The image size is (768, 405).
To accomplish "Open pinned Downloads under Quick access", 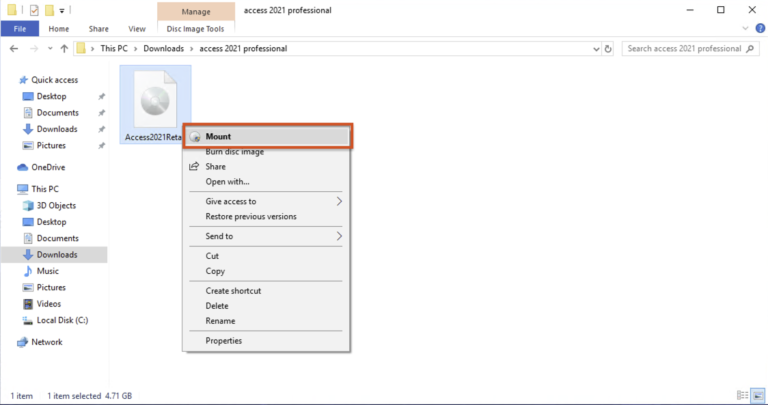I will tap(57, 129).
